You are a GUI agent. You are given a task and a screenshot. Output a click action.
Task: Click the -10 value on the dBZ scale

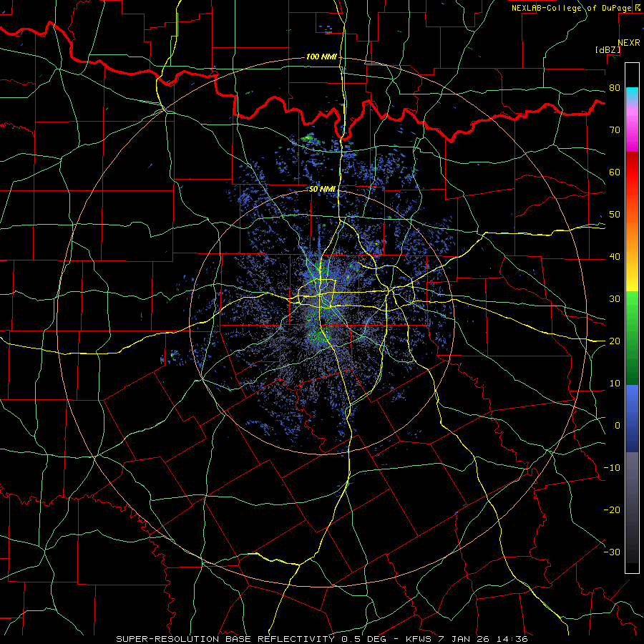click(x=612, y=468)
